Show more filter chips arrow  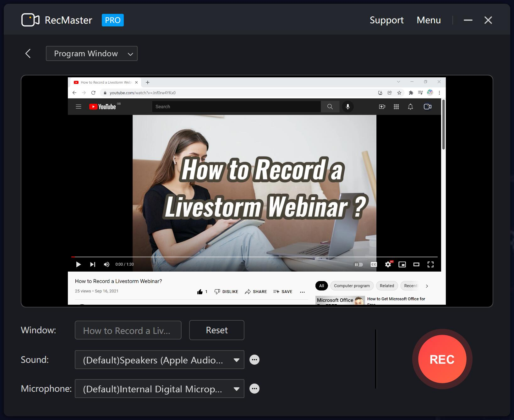coord(427,286)
